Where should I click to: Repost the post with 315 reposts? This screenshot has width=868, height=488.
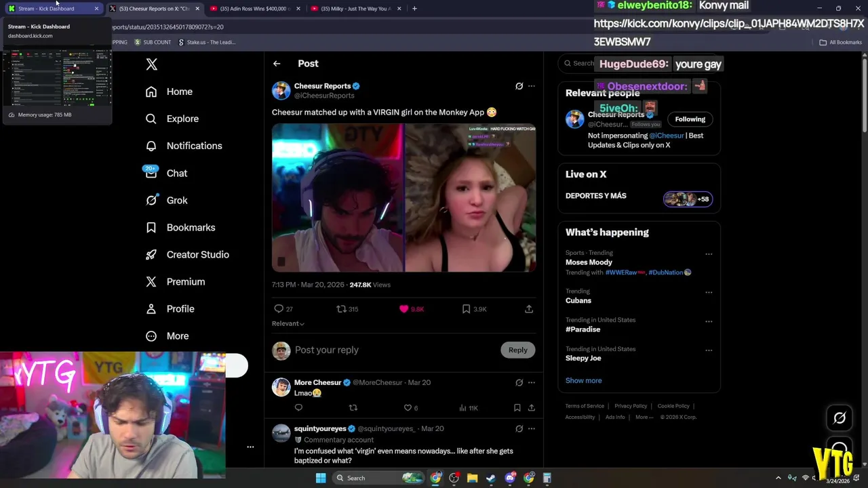click(x=347, y=309)
